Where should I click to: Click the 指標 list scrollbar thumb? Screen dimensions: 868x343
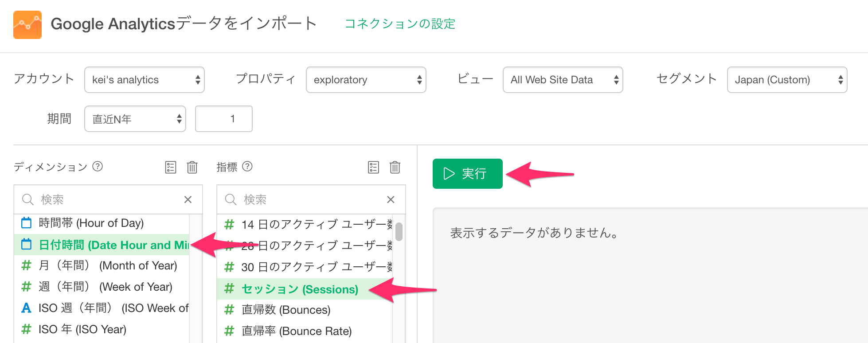[x=399, y=231]
